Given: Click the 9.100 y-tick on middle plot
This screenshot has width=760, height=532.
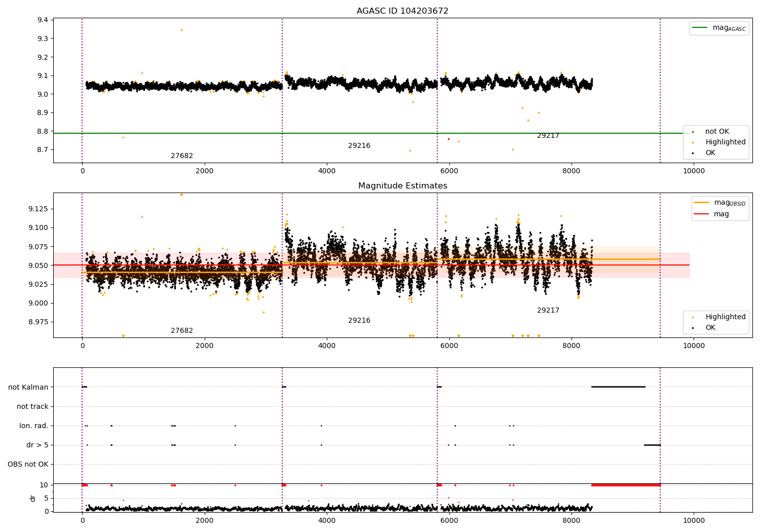Looking at the screenshot, I should pyautogui.click(x=39, y=228).
